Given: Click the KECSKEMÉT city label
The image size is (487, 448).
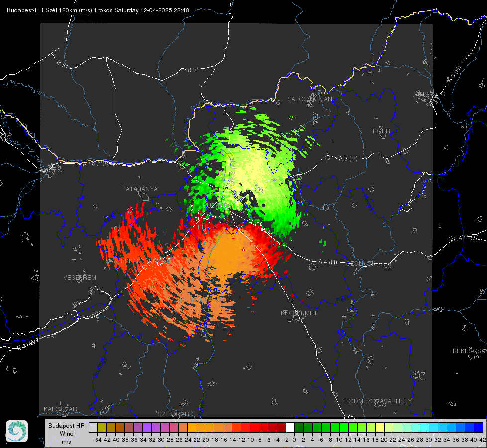Looking at the screenshot, I should [x=299, y=313].
